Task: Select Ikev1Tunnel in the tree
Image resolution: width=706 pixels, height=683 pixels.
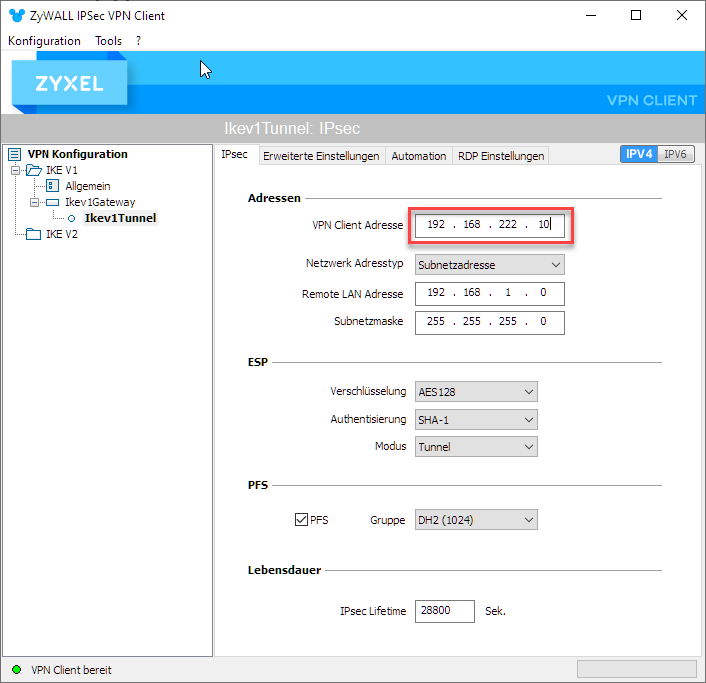Action: 120,218
